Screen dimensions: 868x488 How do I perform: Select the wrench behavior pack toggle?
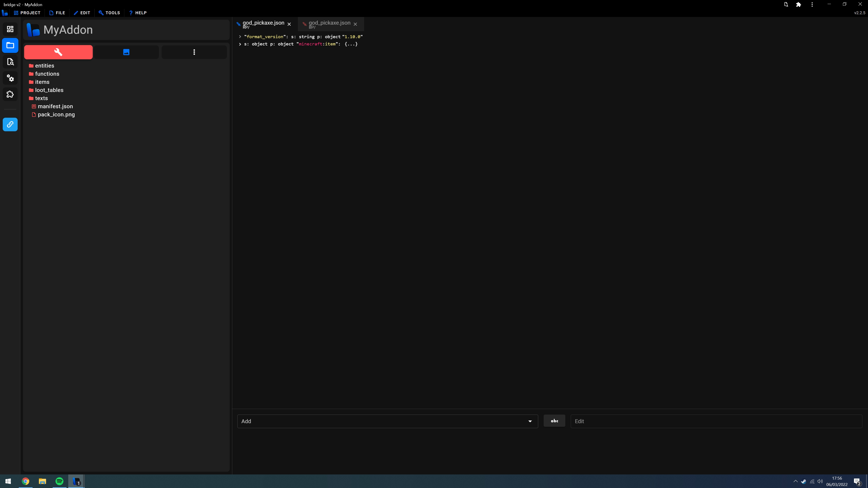tap(58, 52)
